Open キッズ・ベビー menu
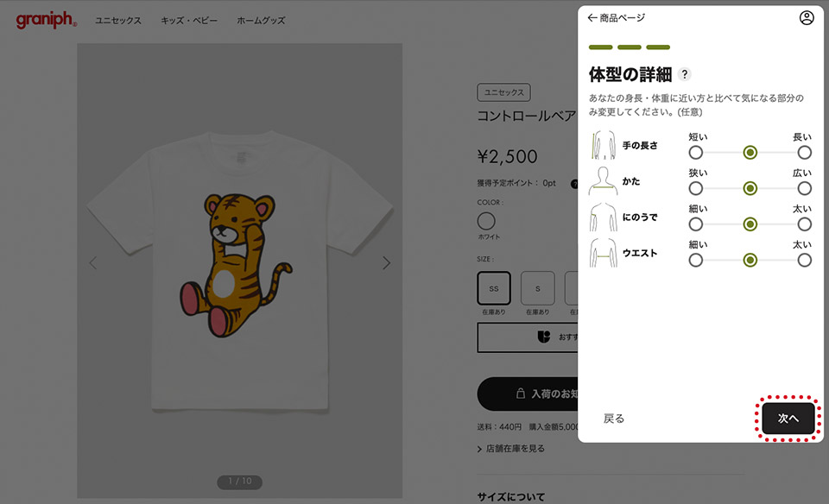 pyautogui.click(x=189, y=21)
